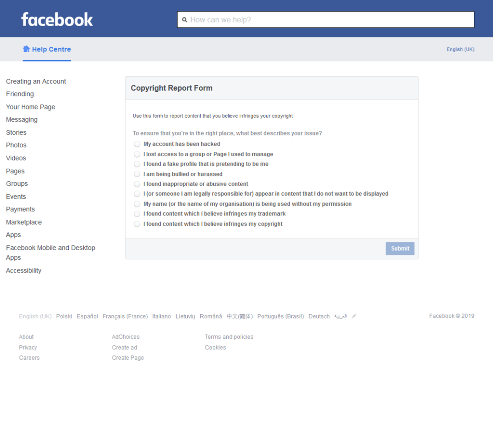This screenshot has height=448, width=493.
Task: Open Apps help topic
Action: click(13, 235)
